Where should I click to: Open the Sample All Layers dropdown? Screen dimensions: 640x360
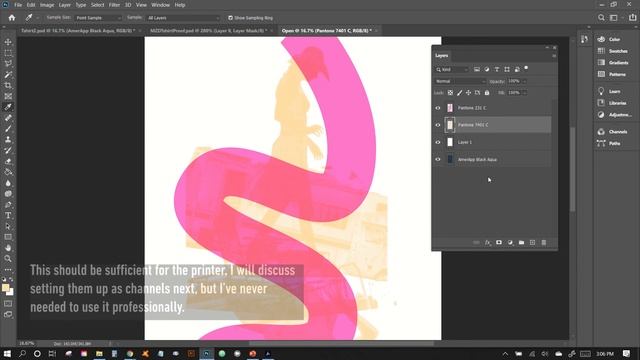pyautogui.click(x=182, y=18)
